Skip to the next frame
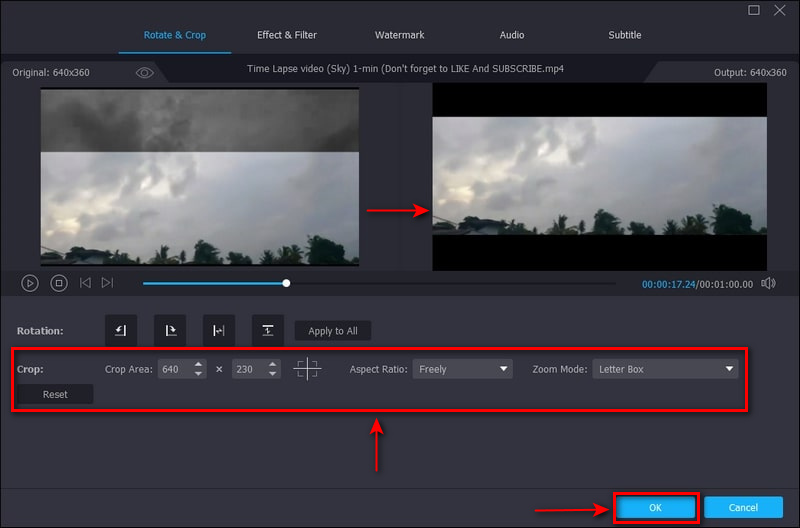 (107, 283)
